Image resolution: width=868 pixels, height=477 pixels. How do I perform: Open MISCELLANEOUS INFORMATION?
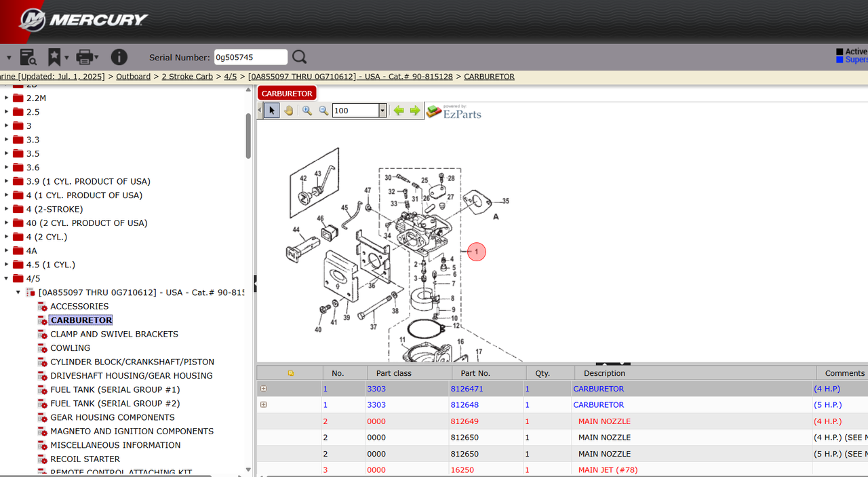115,445
